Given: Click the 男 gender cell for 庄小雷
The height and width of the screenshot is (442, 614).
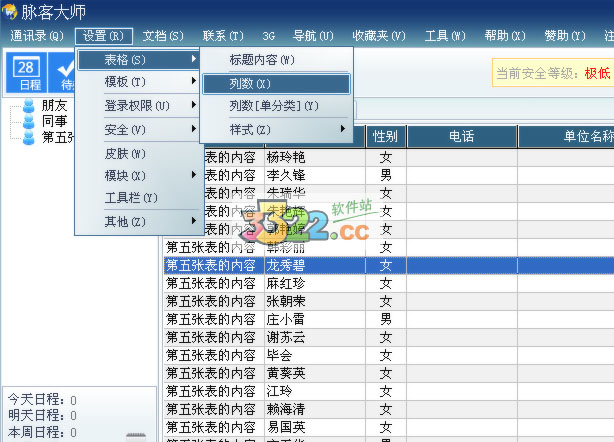Looking at the screenshot, I should click(x=386, y=319).
